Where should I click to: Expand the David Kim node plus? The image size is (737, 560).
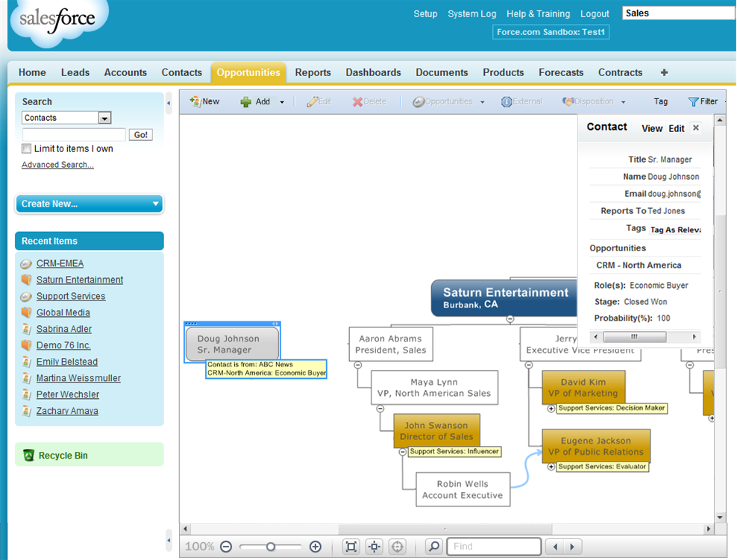(x=551, y=409)
